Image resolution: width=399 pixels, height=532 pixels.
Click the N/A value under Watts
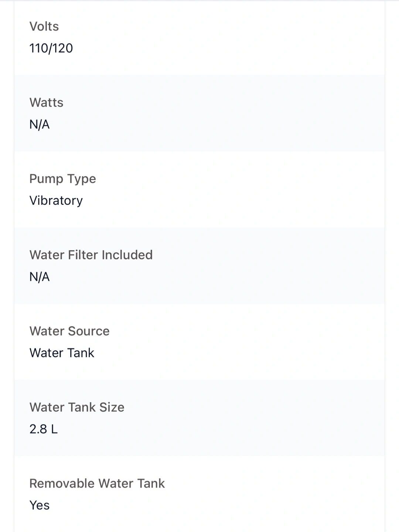pyautogui.click(x=40, y=125)
